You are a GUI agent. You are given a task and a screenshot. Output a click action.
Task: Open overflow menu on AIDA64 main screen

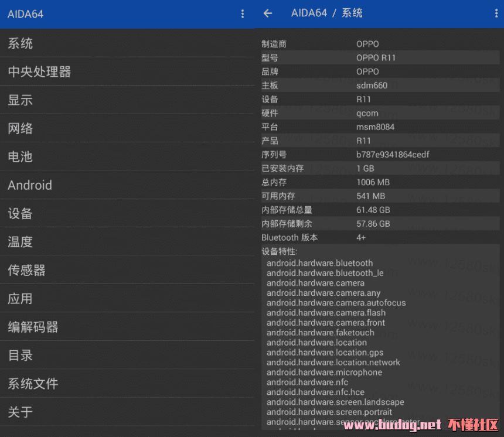243,14
